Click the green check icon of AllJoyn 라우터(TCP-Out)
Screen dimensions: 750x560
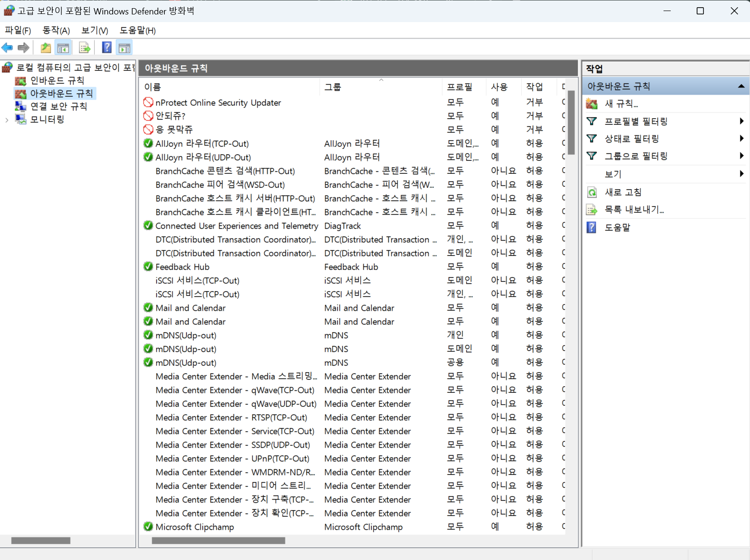[148, 143]
